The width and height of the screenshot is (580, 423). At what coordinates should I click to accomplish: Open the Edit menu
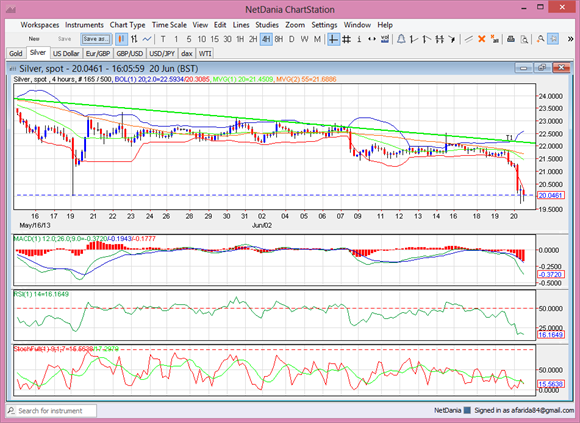coord(220,25)
